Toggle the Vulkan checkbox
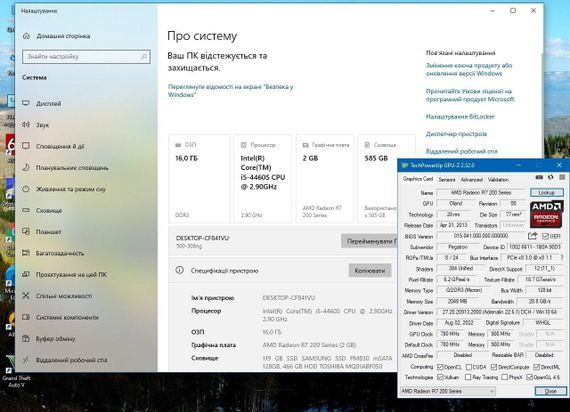Image resolution: width=570 pixels, height=412 pixels. tap(440, 377)
